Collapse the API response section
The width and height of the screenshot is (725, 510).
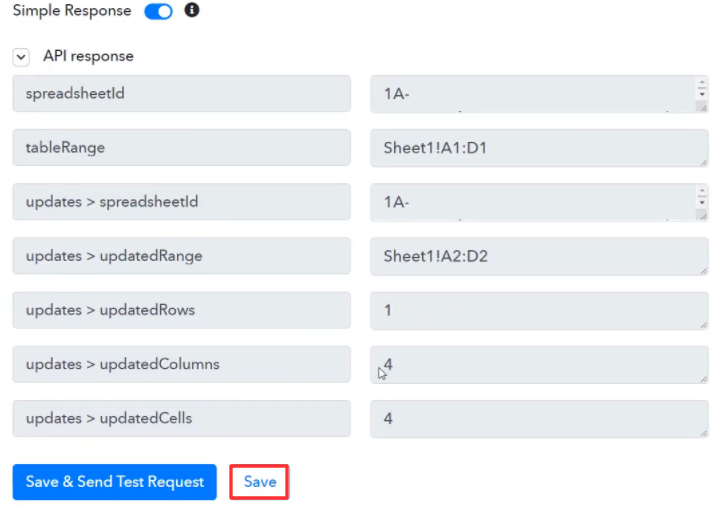(21, 57)
